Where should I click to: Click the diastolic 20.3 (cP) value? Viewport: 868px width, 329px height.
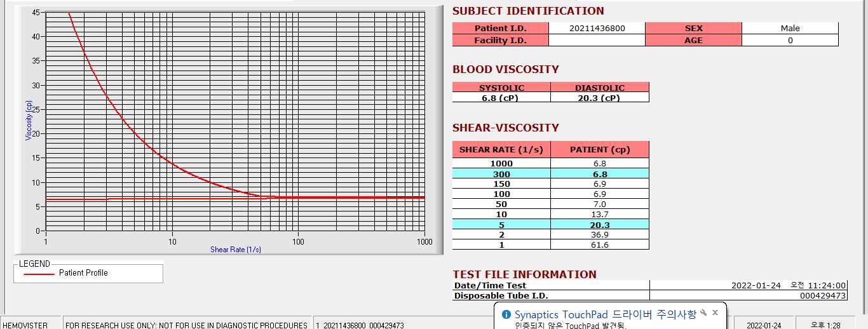click(x=600, y=98)
